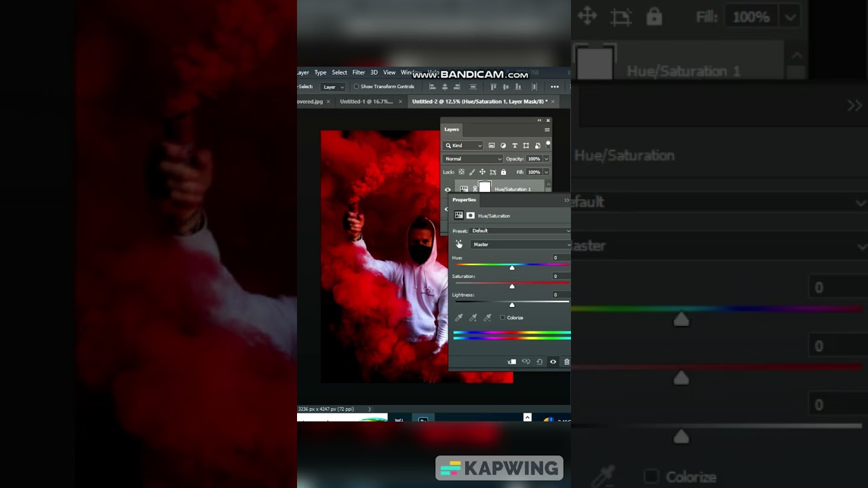
Task: Switch to the Properties tab
Action: click(465, 200)
